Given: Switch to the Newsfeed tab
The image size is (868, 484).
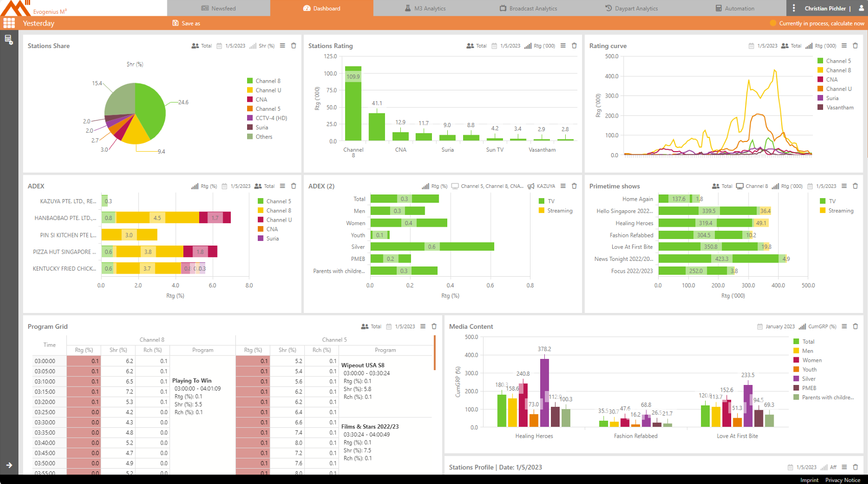Looking at the screenshot, I should [219, 8].
